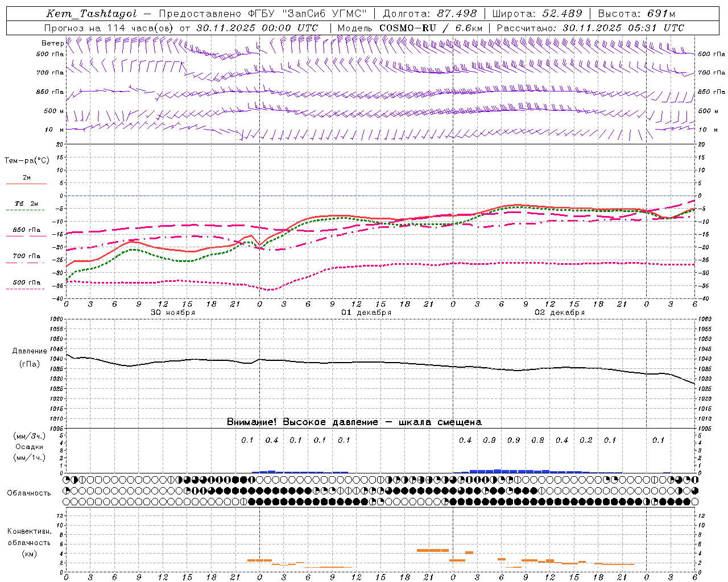Click the '500 гПа' temperature legend entry
728x582 pixels.
pyautogui.click(x=27, y=282)
